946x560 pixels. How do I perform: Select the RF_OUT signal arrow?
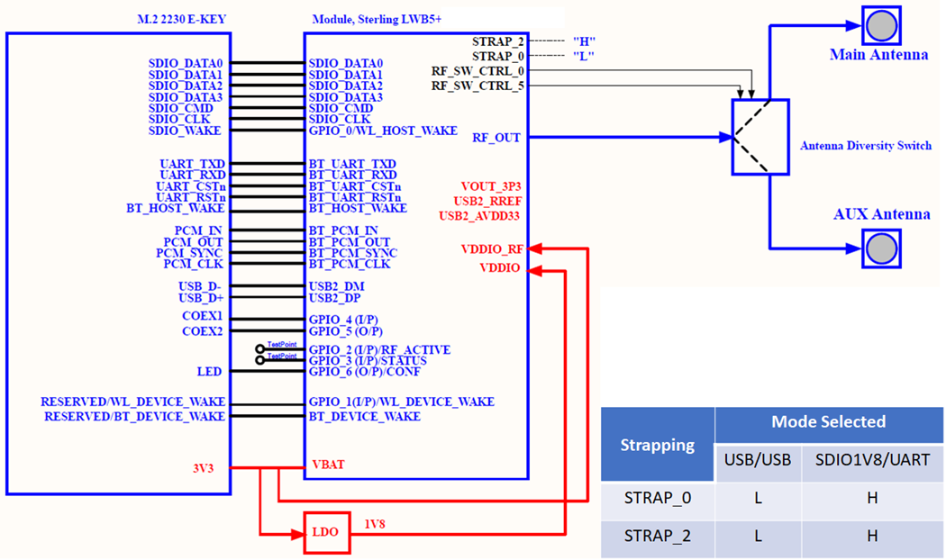[631, 137]
